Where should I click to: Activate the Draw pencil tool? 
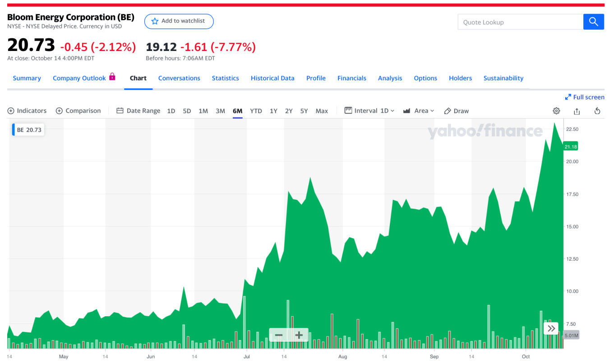[456, 111]
